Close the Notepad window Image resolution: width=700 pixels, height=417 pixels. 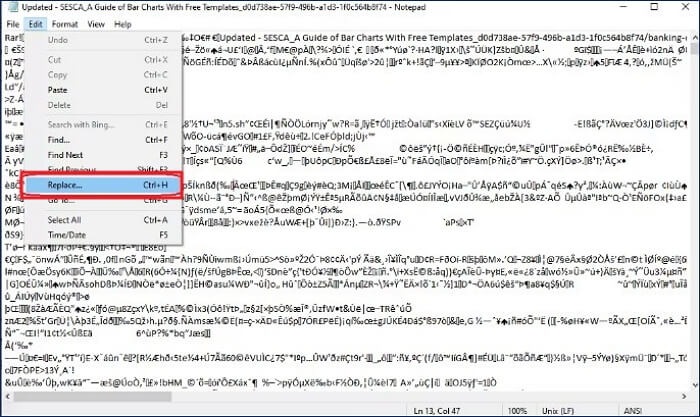[x=685, y=7]
